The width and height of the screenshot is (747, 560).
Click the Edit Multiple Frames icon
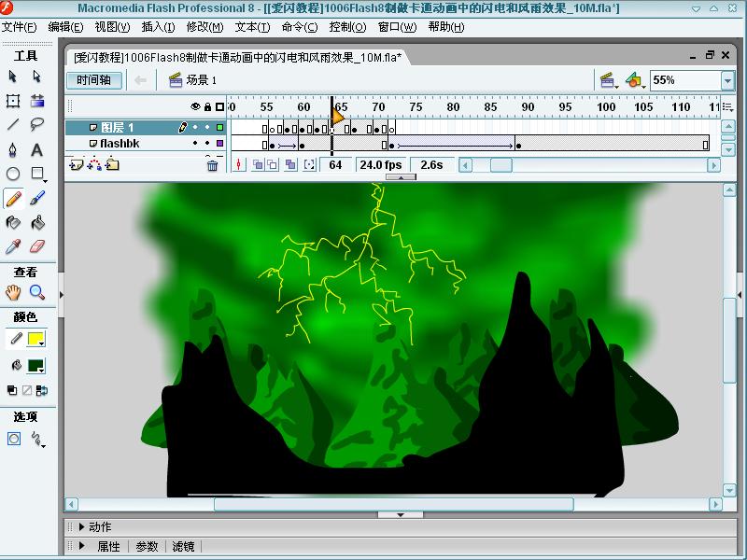coord(290,165)
